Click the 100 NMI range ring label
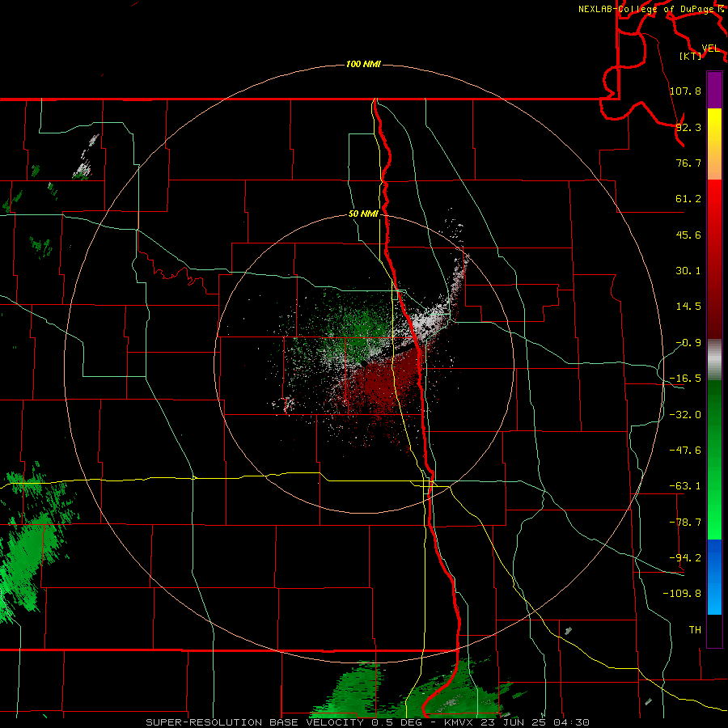This screenshot has width=728, height=728. coord(363,64)
